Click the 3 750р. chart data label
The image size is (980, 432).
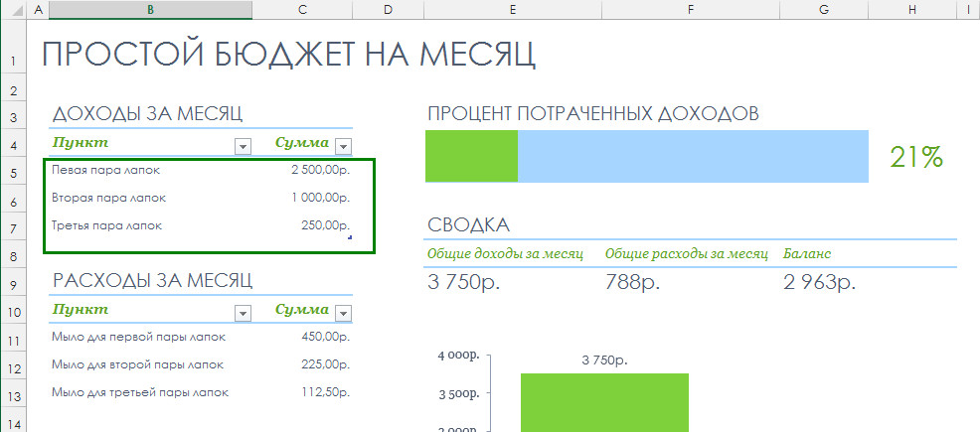pyautogui.click(x=604, y=360)
